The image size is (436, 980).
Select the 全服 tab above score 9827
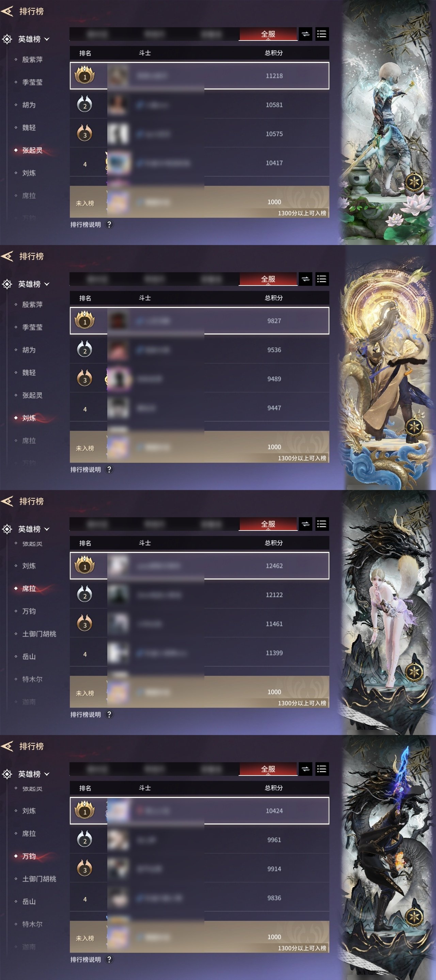[x=268, y=279]
